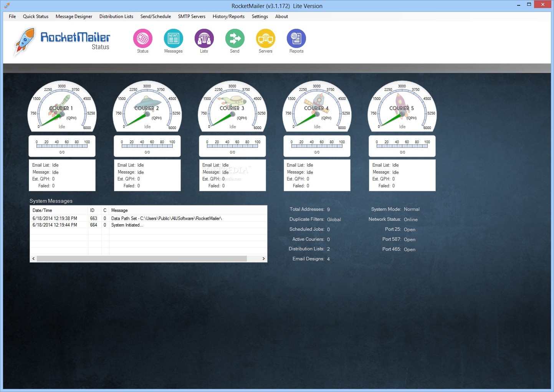Click the Total Addresses value 9

pyautogui.click(x=328, y=210)
